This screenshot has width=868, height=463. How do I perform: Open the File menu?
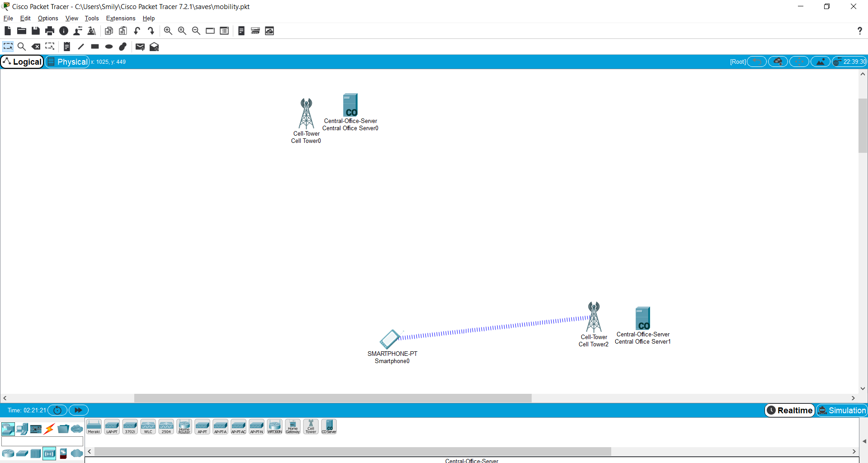point(8,18)
